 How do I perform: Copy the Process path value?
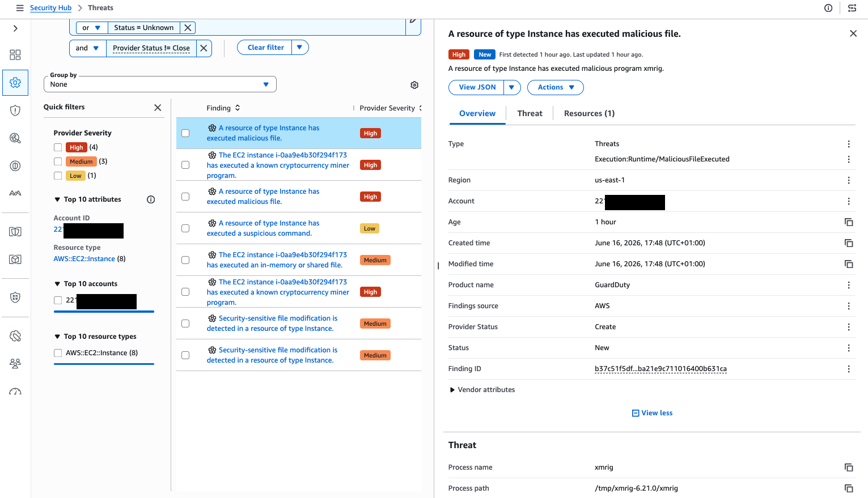(849, 488)
